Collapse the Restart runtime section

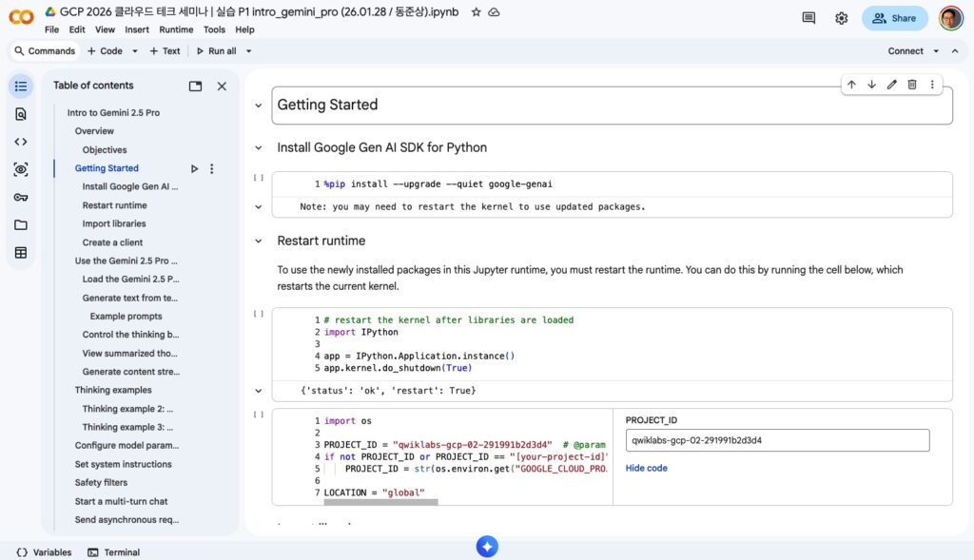pyautogui.click(x=258, y=241)
